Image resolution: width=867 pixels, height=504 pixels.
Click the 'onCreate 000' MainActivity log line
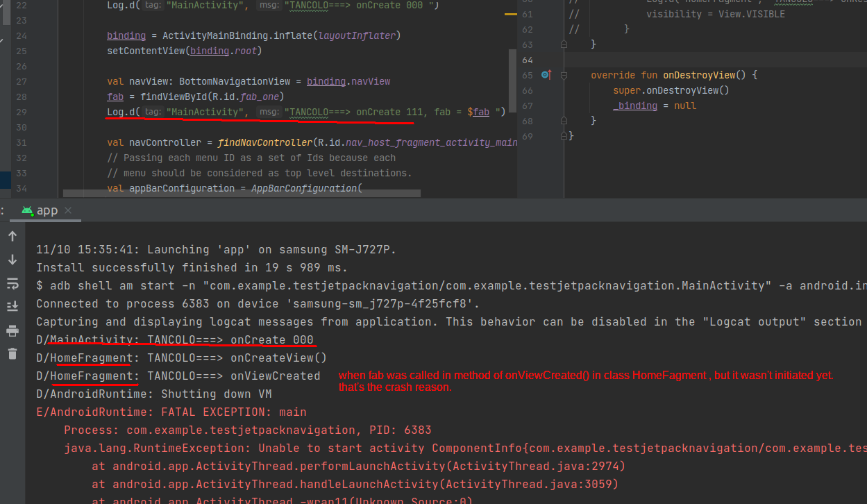tap(175, 339)
